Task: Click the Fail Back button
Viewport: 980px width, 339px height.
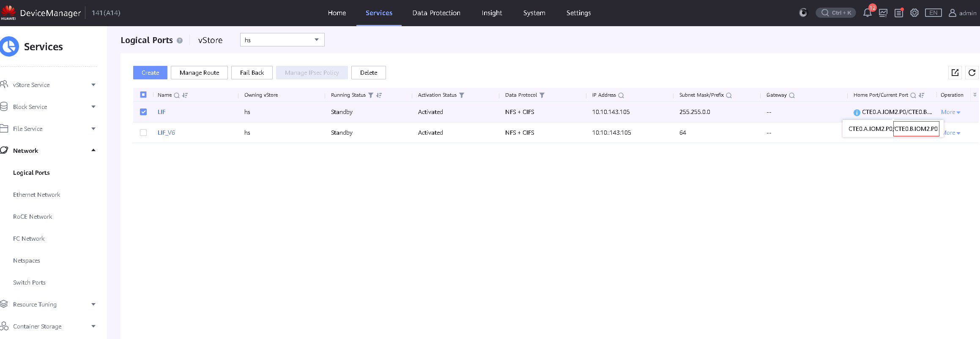Action: [252, 73]
